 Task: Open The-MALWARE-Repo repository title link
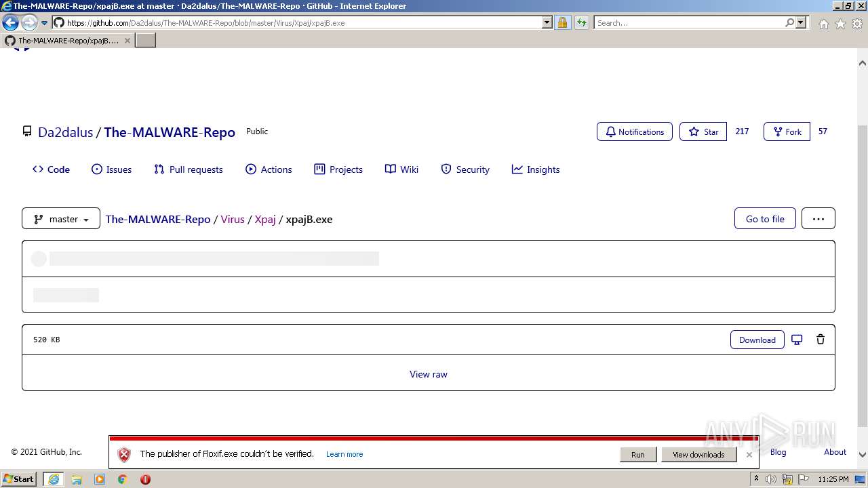pos(170,132)
